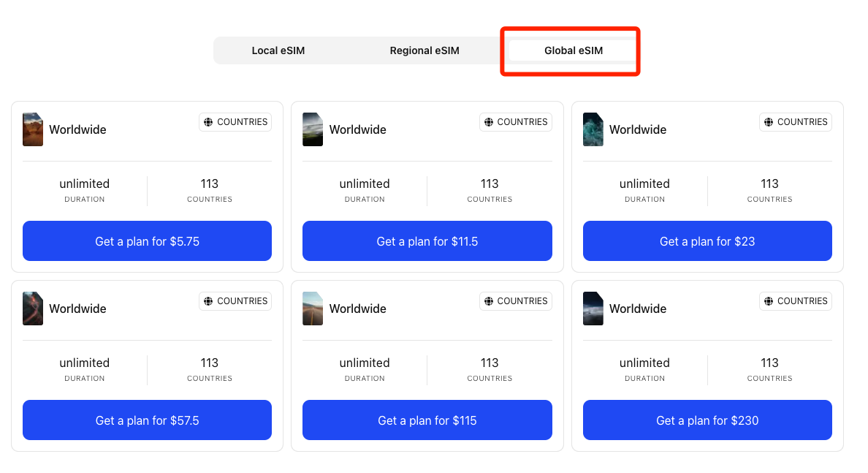Get a plan for $11.5
Viewport: 868px width, 473px height.
427,241
